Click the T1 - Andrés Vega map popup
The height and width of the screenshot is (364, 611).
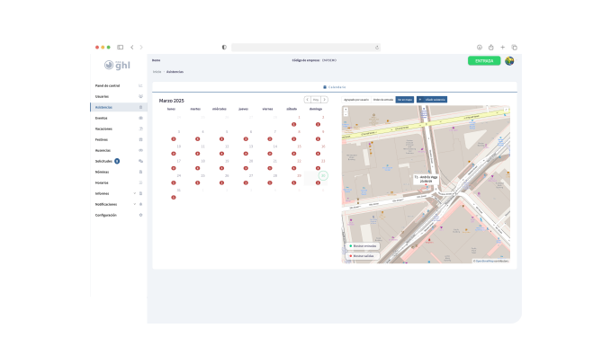tap(426, 178)
